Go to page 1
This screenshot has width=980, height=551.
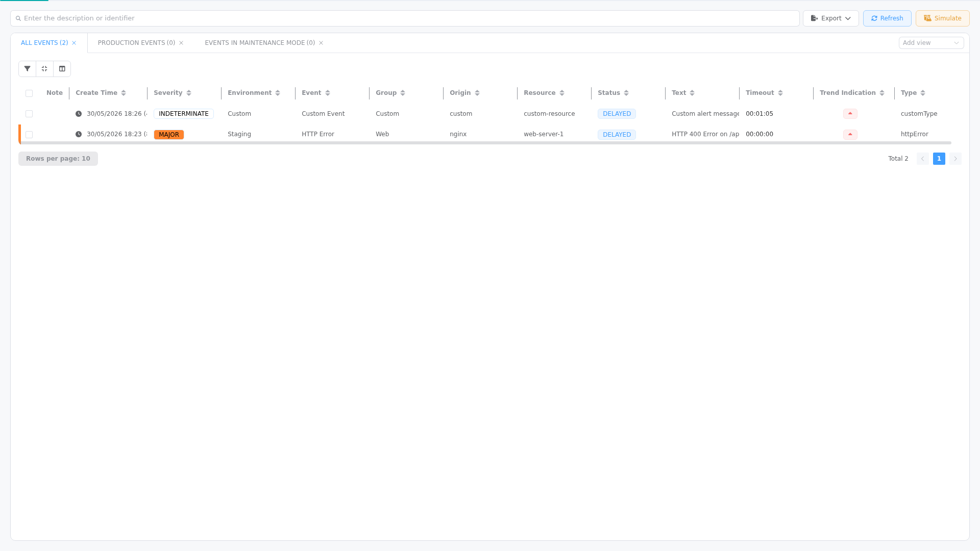[x=939, y=159]
